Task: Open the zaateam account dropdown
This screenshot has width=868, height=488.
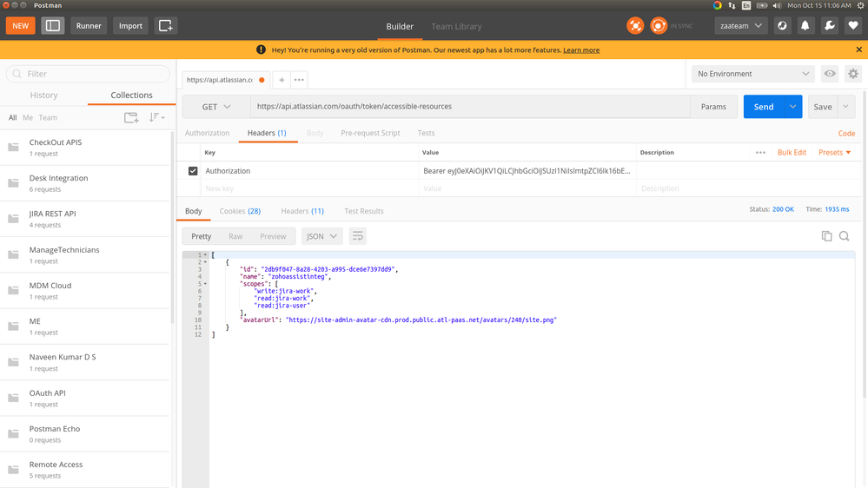Action: coord(740,26)
